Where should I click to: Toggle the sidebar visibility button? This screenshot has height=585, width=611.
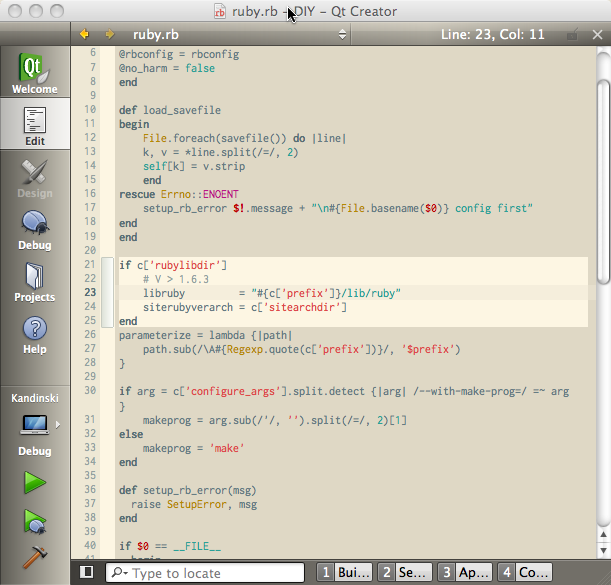(87, 572)
